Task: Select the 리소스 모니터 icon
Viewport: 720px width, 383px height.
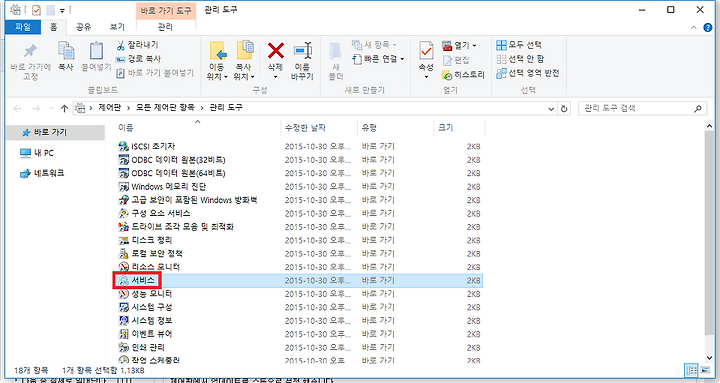Action: 123,267
